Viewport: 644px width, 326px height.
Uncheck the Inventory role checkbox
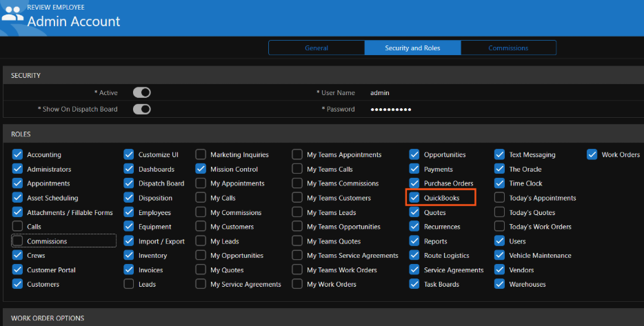click(128, 255)
